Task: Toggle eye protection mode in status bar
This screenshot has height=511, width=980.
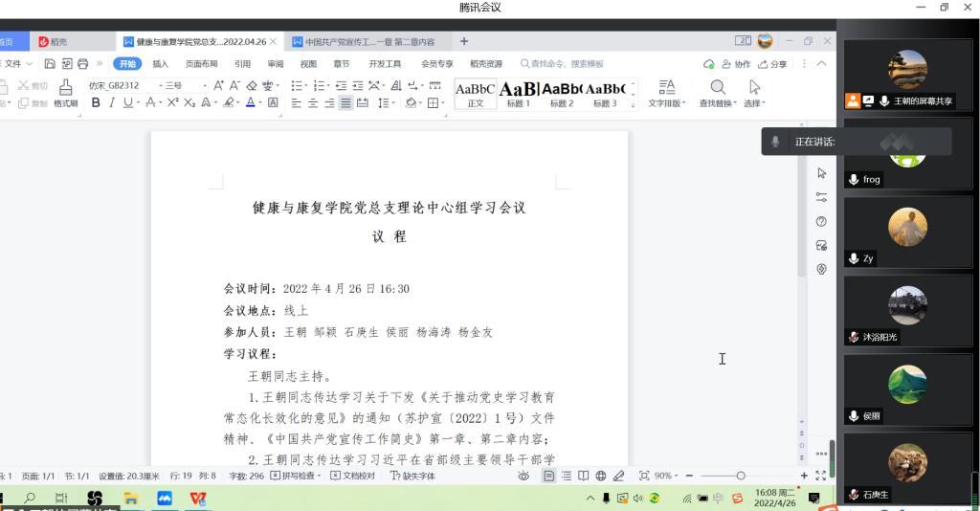Action: coord(523,476)
